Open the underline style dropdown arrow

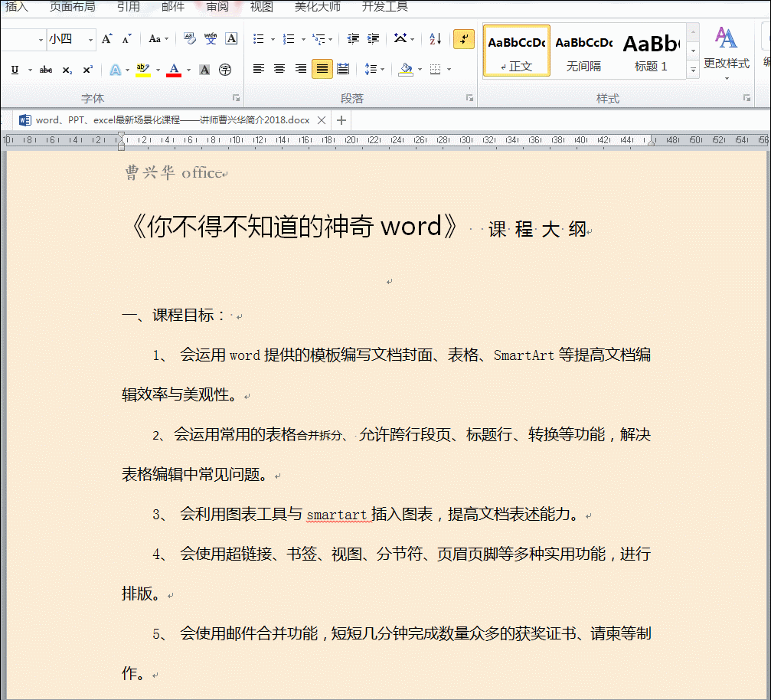coord(30,70)
